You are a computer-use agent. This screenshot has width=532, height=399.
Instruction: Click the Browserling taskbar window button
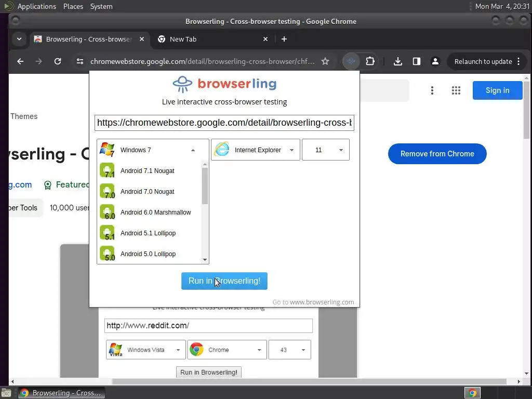click(61, 393)
